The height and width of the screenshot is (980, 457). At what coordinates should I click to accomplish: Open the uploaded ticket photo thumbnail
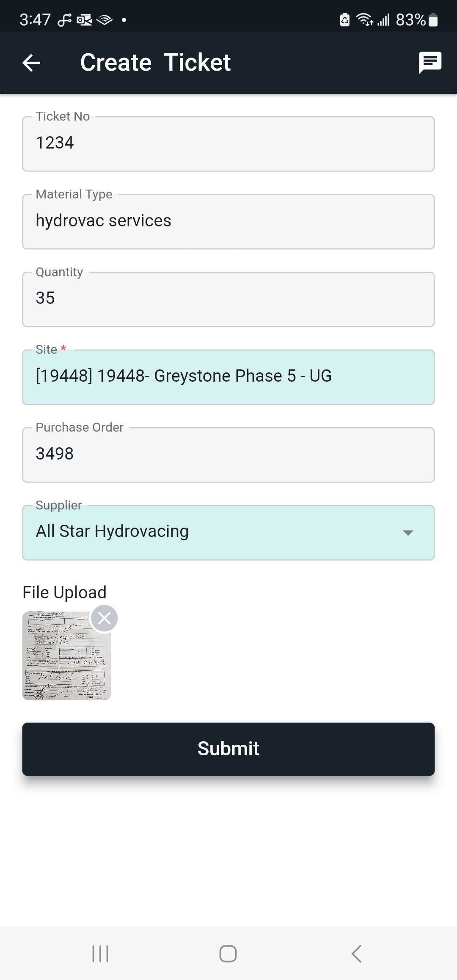tap(63, 660)
